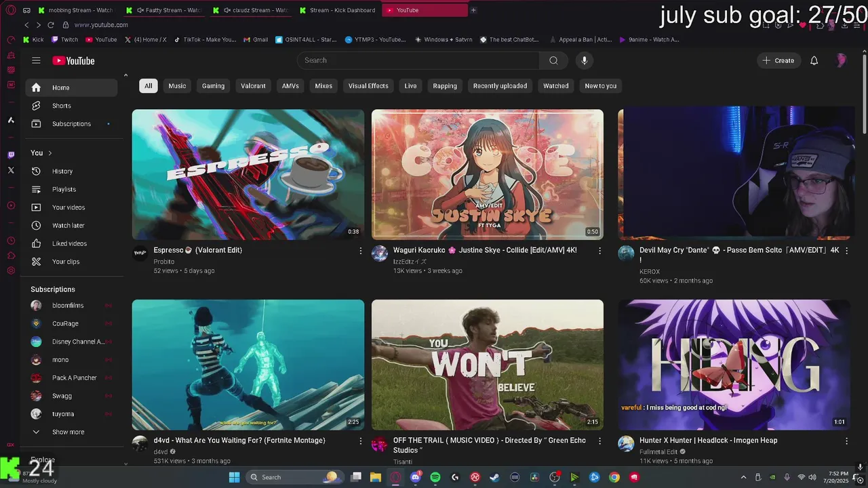Viewport: 868px width, 488px height.
Task: Open options menu for Waguri Kaoruko video
Action: (599, 251)
